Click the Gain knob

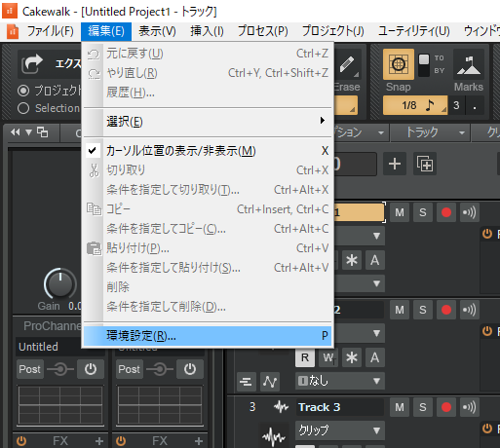click(60, 283)
